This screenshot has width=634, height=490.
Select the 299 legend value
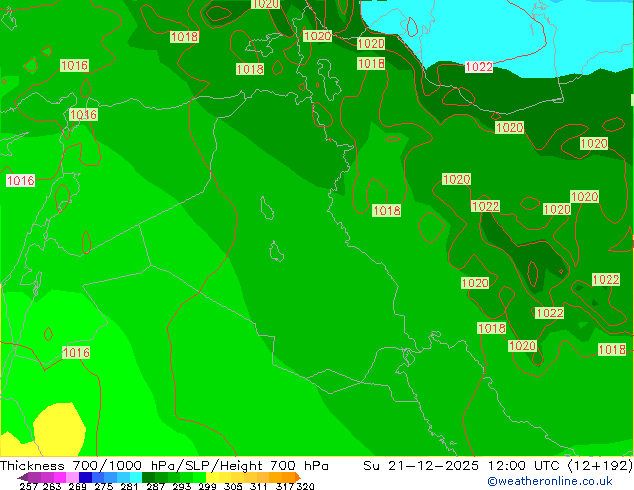[207, 486]
